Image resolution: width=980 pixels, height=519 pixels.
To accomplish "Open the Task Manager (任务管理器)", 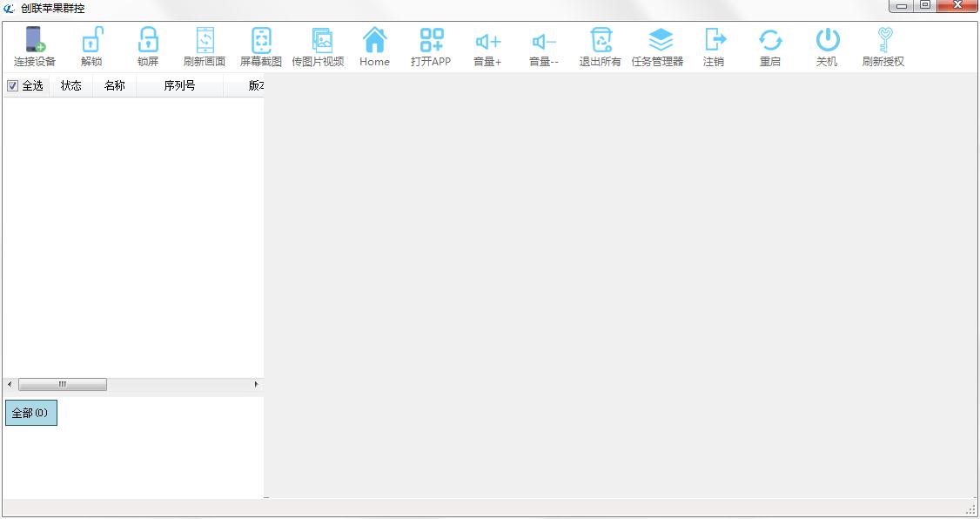I will coord(658,47).
